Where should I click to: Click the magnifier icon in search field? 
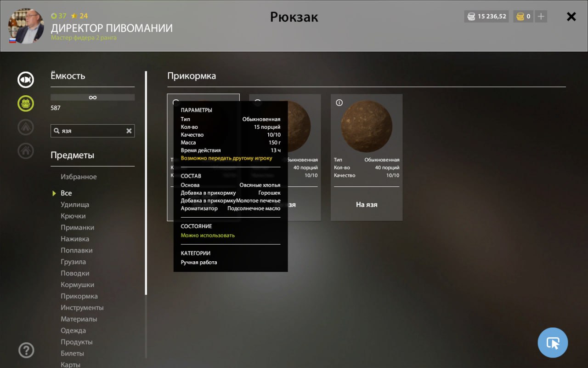tap(57, 131)
